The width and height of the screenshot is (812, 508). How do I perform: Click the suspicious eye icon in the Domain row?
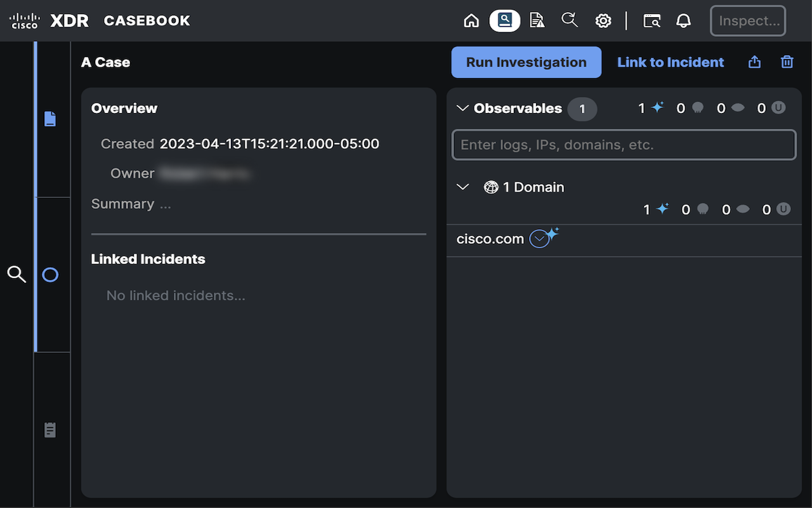coord(743,209)
